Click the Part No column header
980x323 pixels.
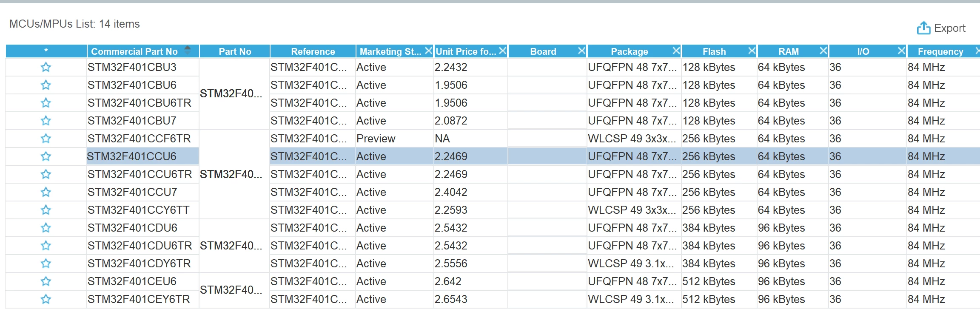coord(235,51)
